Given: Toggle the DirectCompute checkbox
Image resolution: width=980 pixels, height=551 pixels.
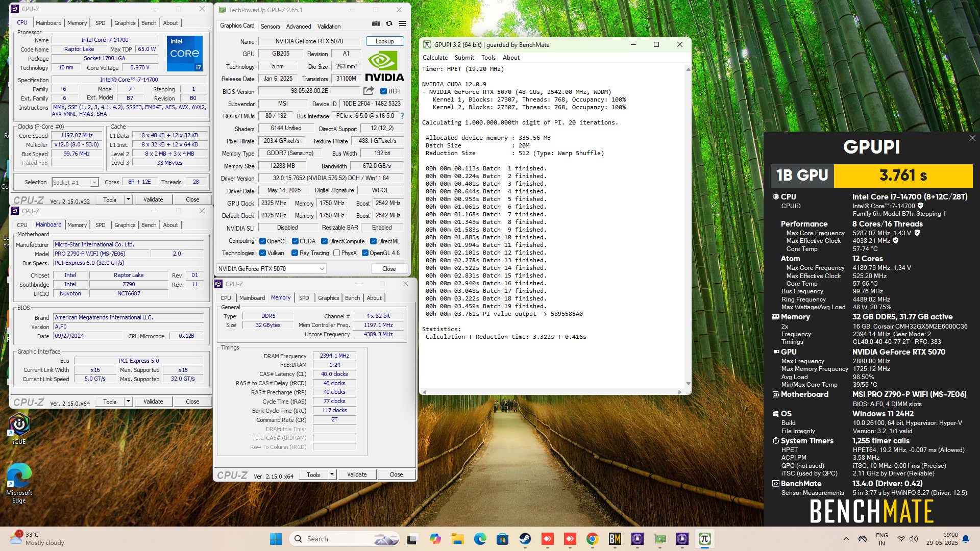Looking at the screenshot, I should [324, 241].
